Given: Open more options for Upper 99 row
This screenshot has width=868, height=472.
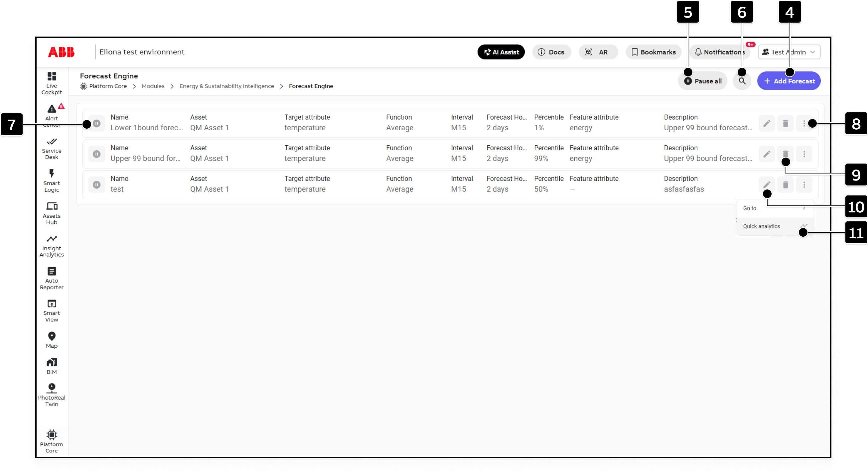Looking at the screenshot, I should pyautogui.click(x=804, y=154).
